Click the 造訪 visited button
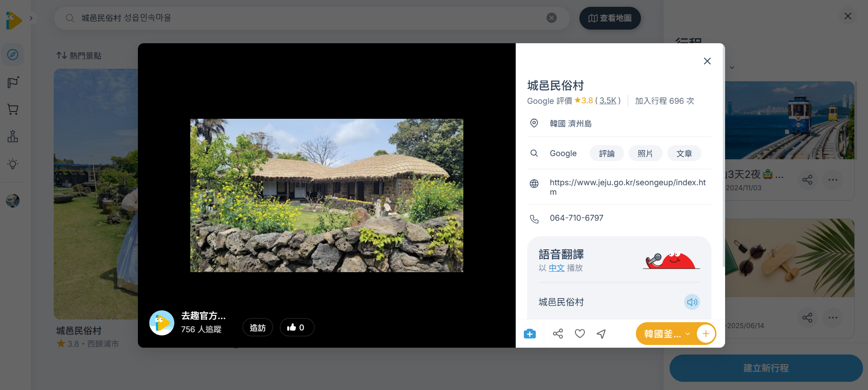 [258, 327]
